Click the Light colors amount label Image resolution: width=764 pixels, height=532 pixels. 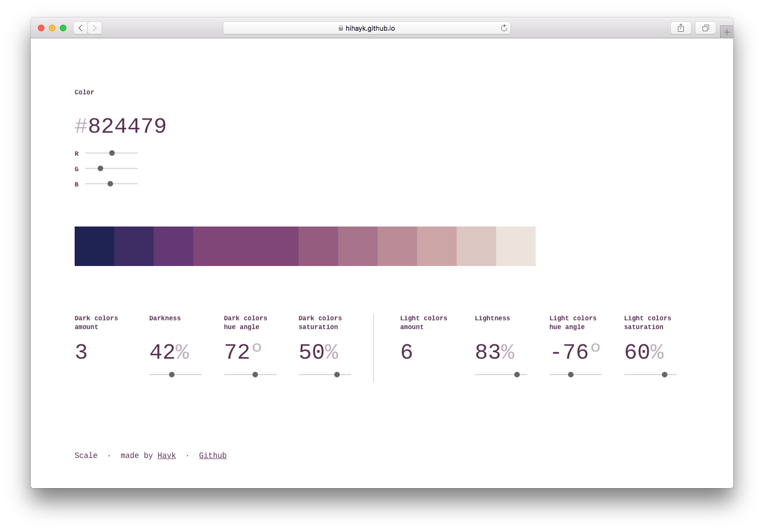pyautogui.click(x=424, y=322)
